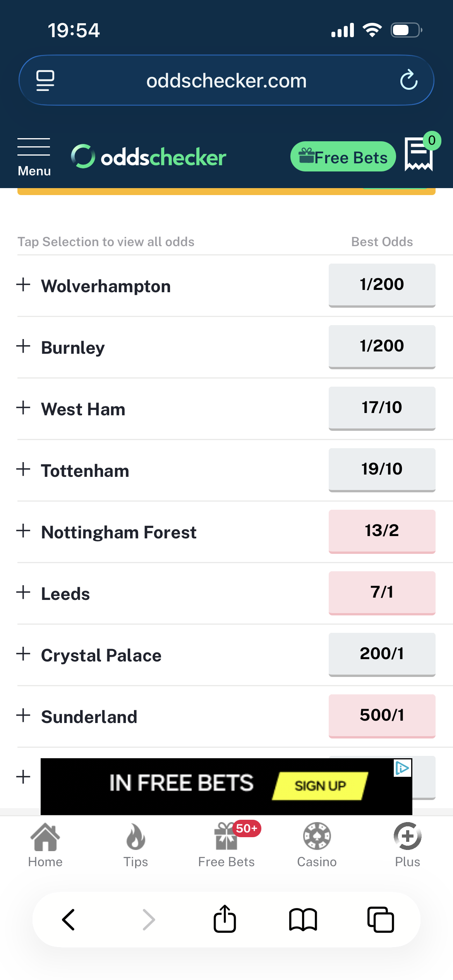Image resolution: width=453 pixels, height=980 pixels.
Task: Expand the Leeds selection plus icon
Action: pyautogui.click(x=24, y=592)
